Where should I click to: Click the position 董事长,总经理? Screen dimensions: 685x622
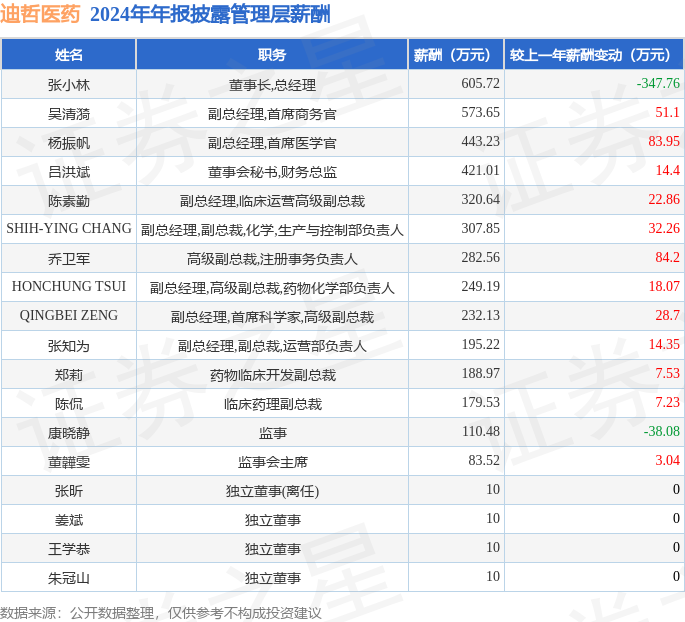pyautogui.click(x=272, y=85)
